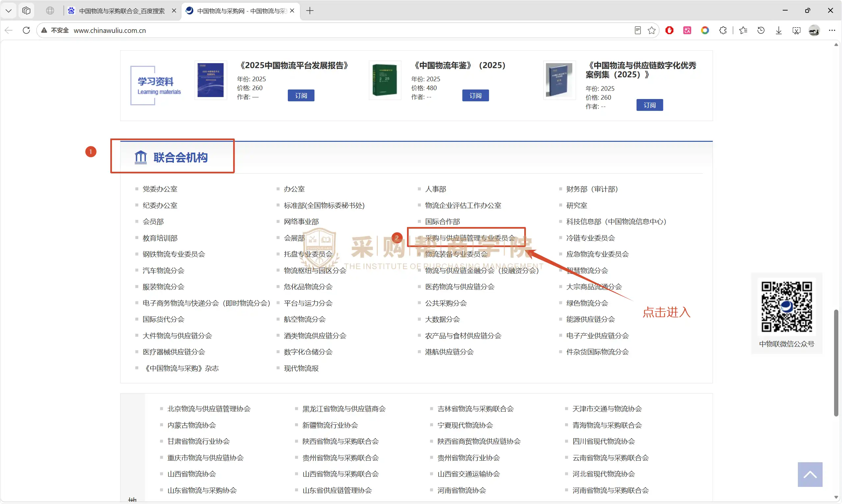The width and height of the screenshot is (842, 504).
Task: Open 科技信息部（中国物流信息中心）link
Action: 616,221
